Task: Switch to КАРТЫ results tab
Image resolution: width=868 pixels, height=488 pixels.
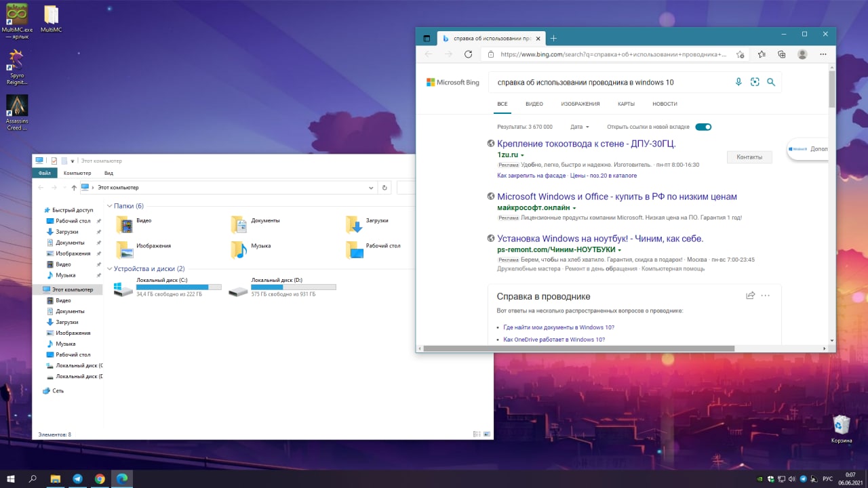Action: (626, 104)
